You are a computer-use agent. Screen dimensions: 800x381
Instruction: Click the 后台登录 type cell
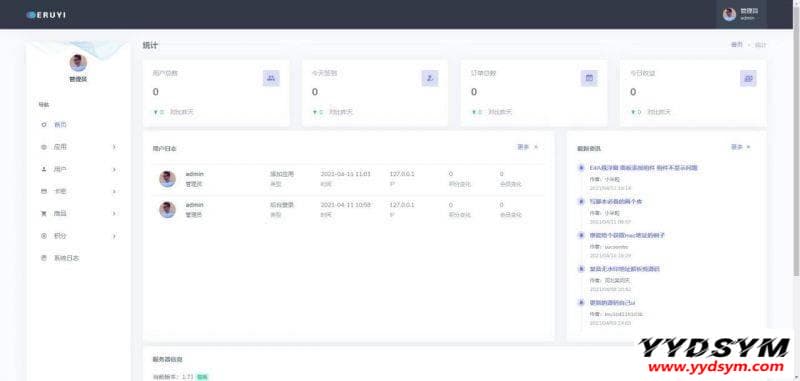pos(282,205)
